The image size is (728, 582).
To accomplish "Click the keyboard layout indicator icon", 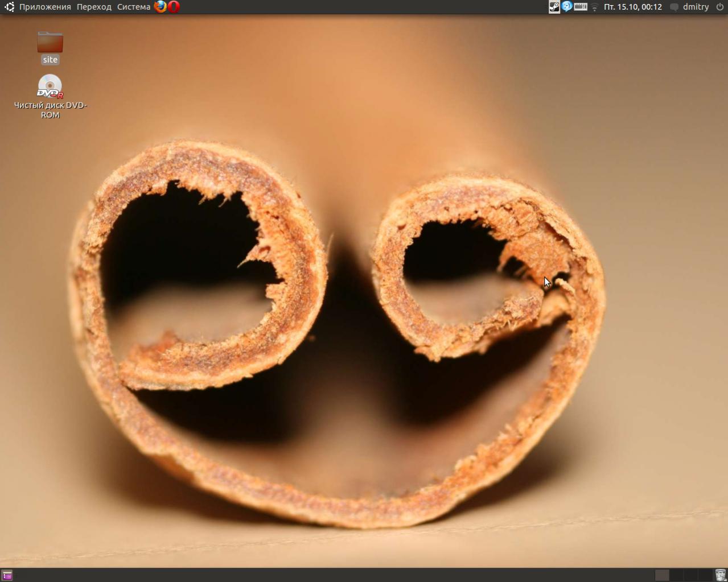I will 581,7.
